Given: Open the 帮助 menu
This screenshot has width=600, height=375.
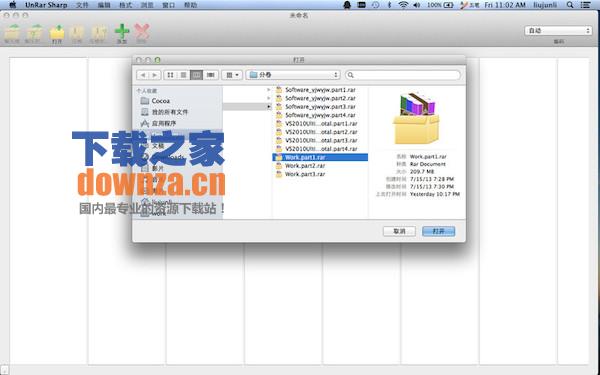Looking at the screenshot, I should (191, 5).
